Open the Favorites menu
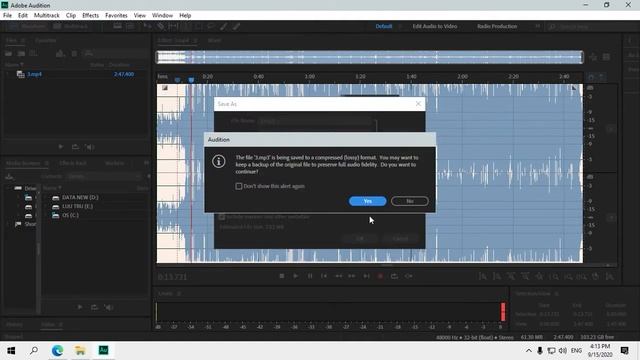 click(116, 15)
